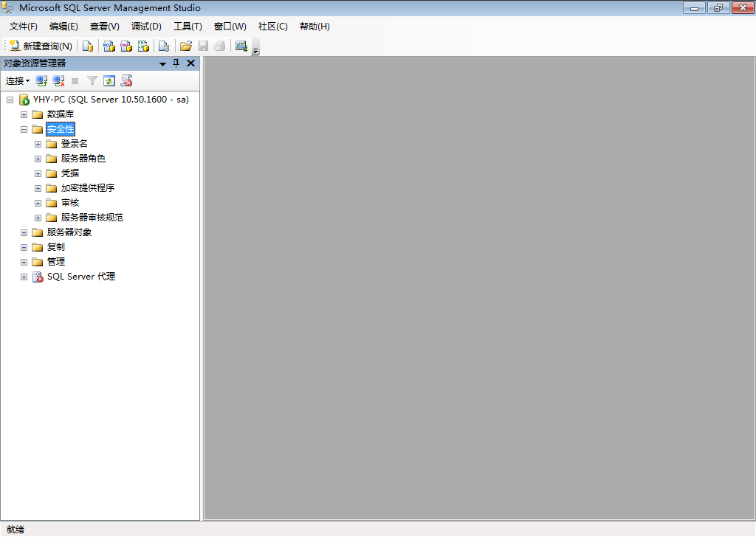
Task: Select the 服务器角色 tree item
Action: click(83, 159)
